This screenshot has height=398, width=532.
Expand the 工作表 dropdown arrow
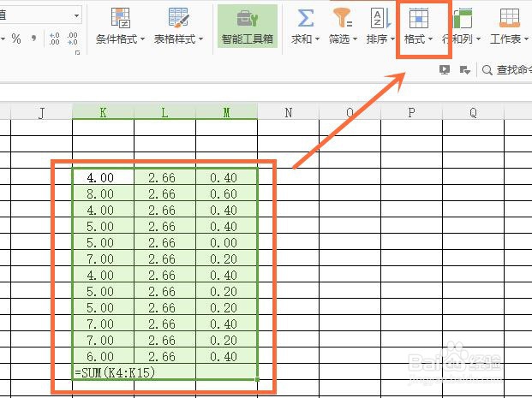tap(526, 39)
